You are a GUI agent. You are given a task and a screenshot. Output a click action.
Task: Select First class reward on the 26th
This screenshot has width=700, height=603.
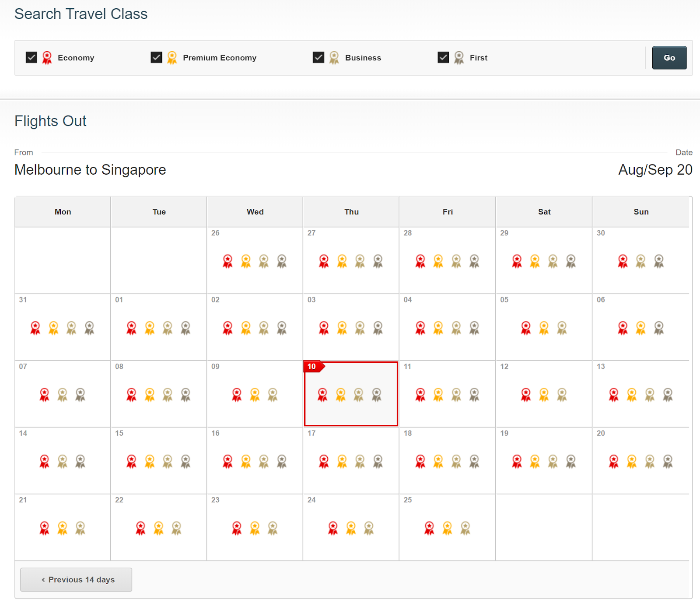tap(282, 261)
